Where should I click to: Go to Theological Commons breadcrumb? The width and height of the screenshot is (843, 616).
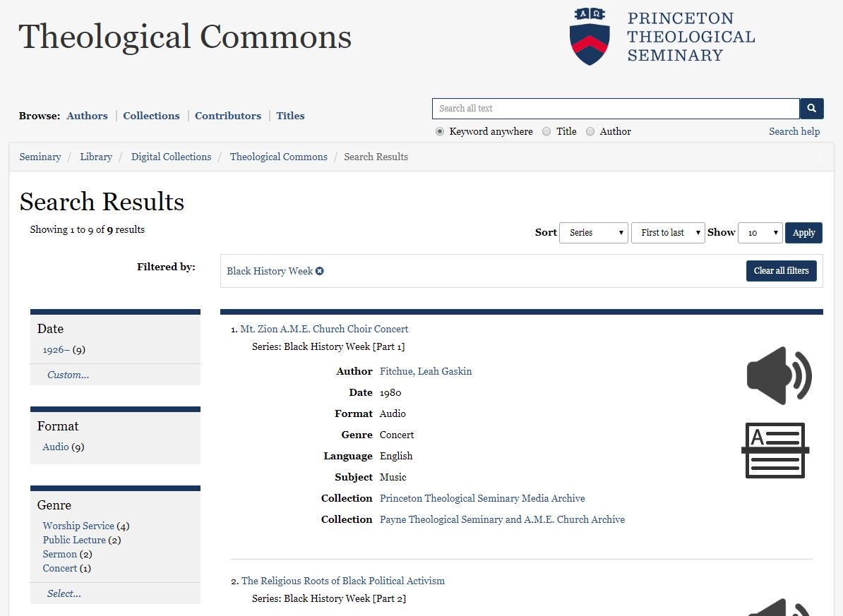(x=278, y=157)
